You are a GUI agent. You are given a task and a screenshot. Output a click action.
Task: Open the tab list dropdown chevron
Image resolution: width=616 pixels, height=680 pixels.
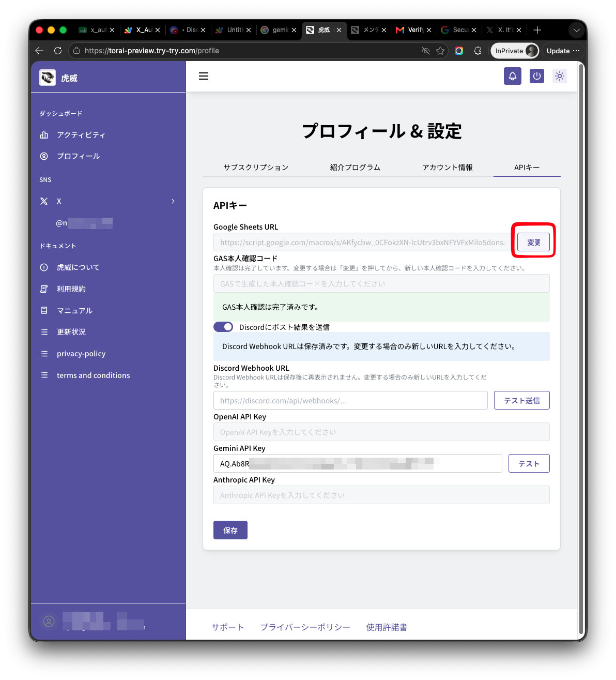(577, 30)
